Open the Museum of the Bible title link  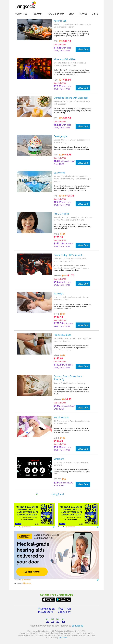[x=64, y=59]
